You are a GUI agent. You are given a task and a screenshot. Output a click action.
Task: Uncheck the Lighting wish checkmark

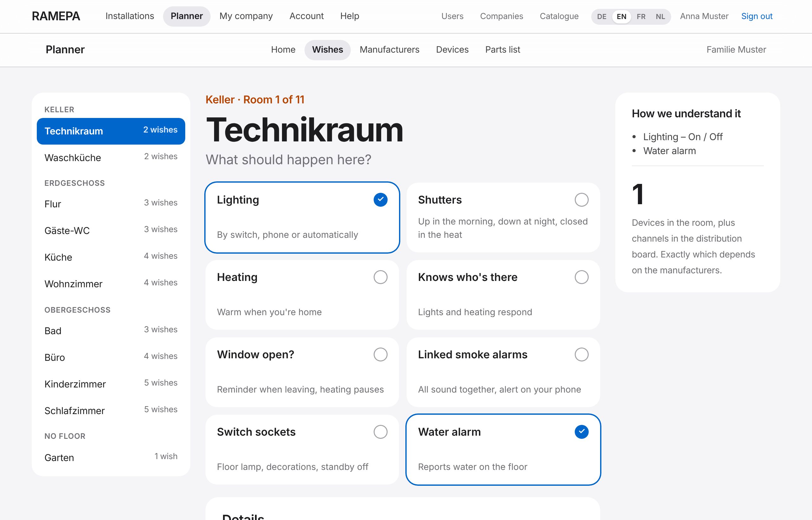coord(380,199)
